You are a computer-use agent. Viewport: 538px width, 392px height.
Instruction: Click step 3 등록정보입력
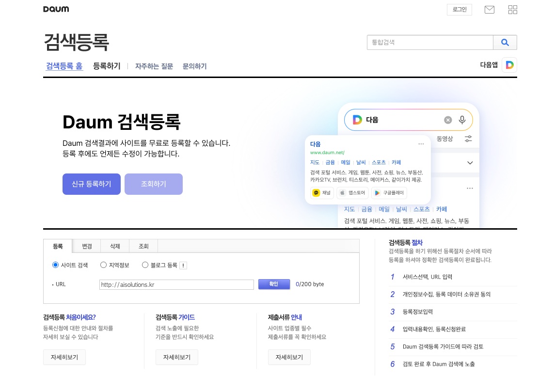[x=418, y=312]
